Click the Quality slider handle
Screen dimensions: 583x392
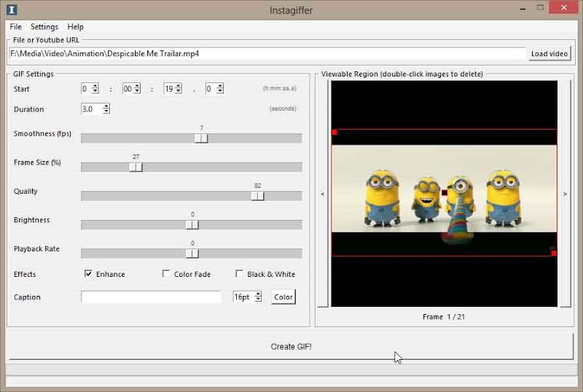click(257, 196)
